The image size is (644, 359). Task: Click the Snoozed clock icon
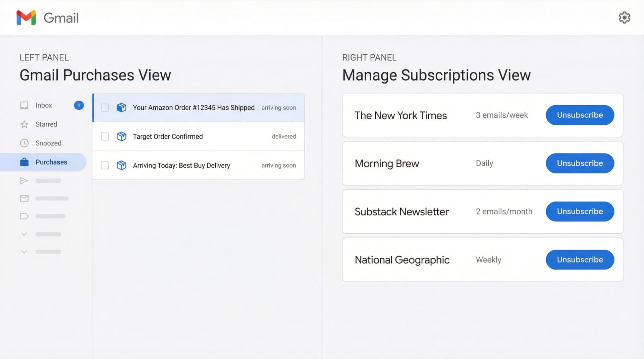tap(24, 143)
